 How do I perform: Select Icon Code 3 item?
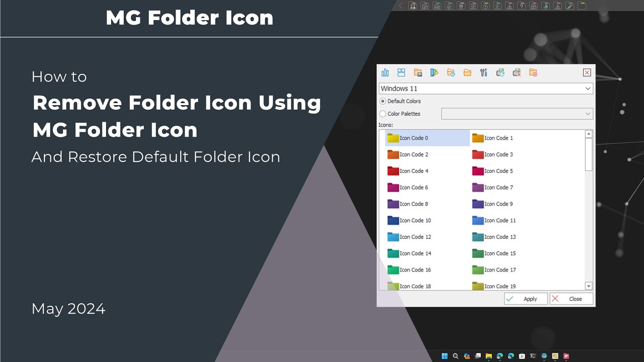[493, 154]
